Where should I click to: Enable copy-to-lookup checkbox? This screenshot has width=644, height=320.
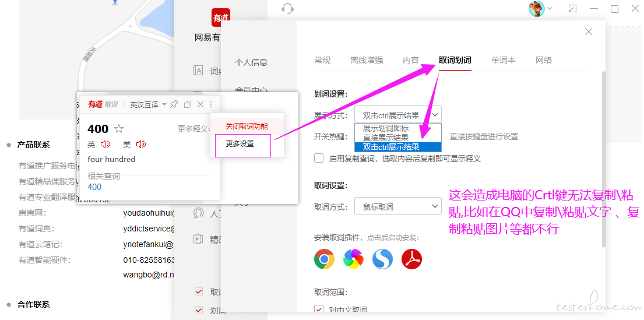pos(319,158)
